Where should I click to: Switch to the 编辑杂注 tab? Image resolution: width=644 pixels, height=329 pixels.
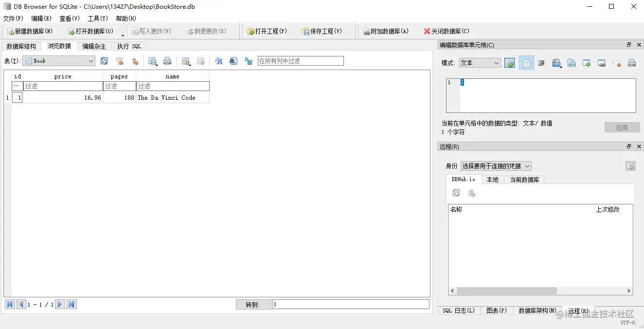[94, 46]
